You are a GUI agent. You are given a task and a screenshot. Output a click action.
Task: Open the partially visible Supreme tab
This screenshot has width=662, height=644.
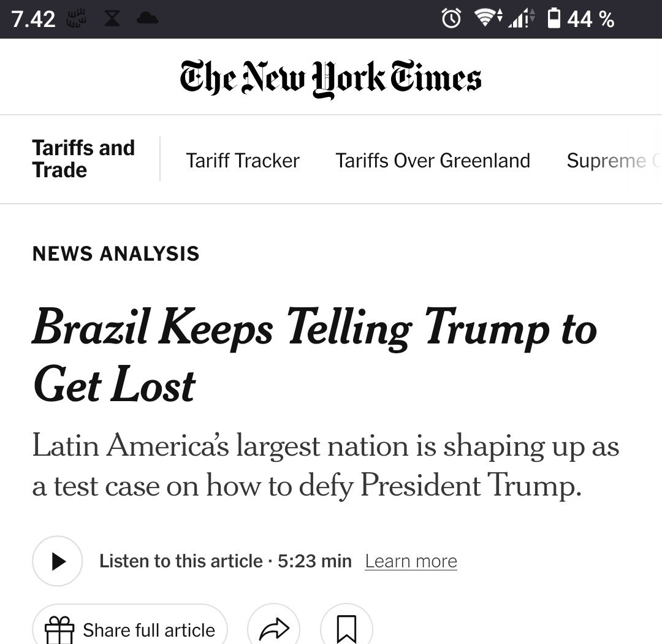click(x=607, y=161)
